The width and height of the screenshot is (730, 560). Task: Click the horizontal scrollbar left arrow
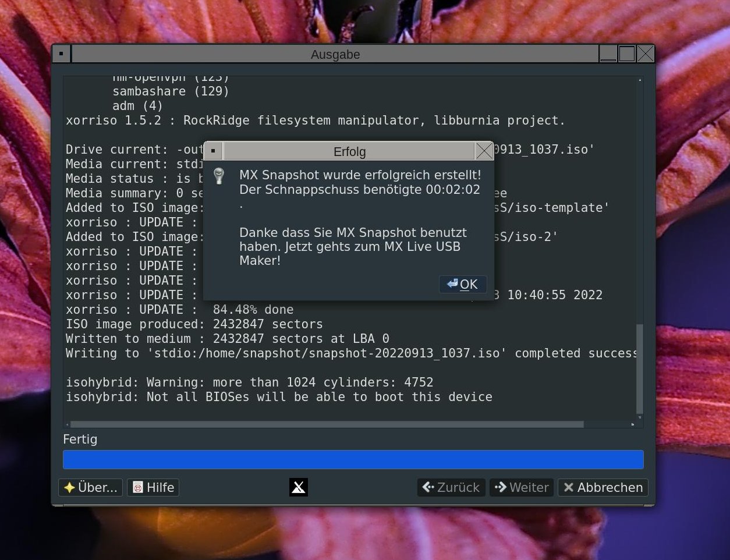click(67, 424)
